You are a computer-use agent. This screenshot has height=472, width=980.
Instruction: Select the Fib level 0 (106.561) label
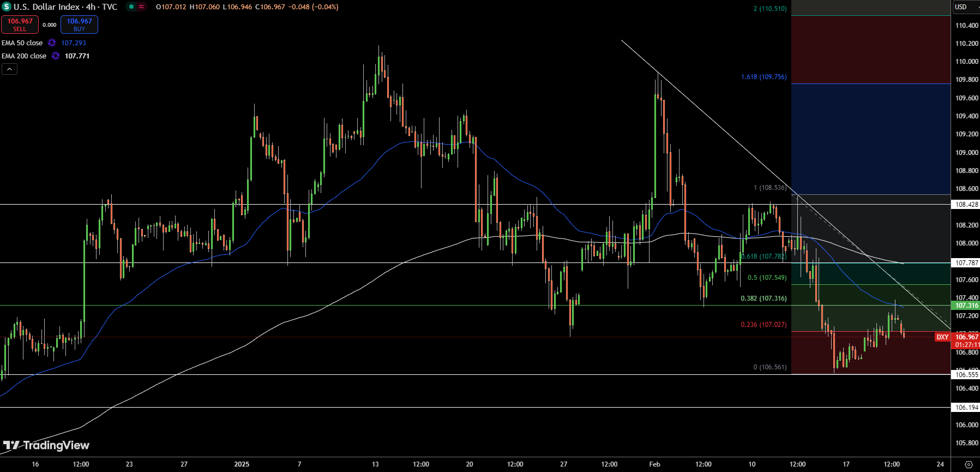[770, 367]
